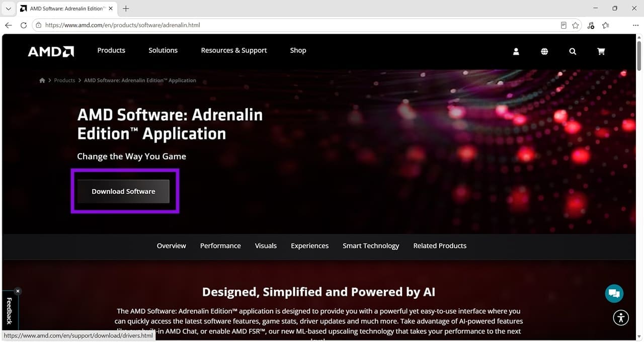Click the Change the Way You Game text
This screenshot has width=644, height=342.
(x=131, y=156)
